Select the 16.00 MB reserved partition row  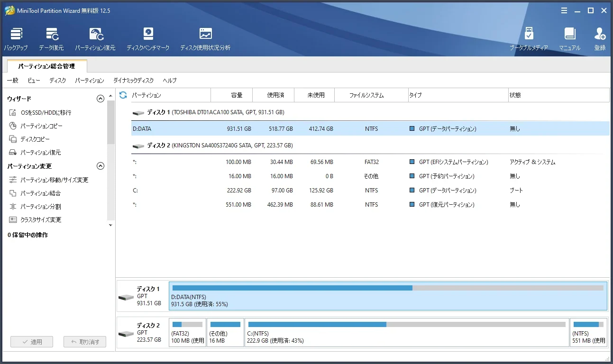(370, 176)
